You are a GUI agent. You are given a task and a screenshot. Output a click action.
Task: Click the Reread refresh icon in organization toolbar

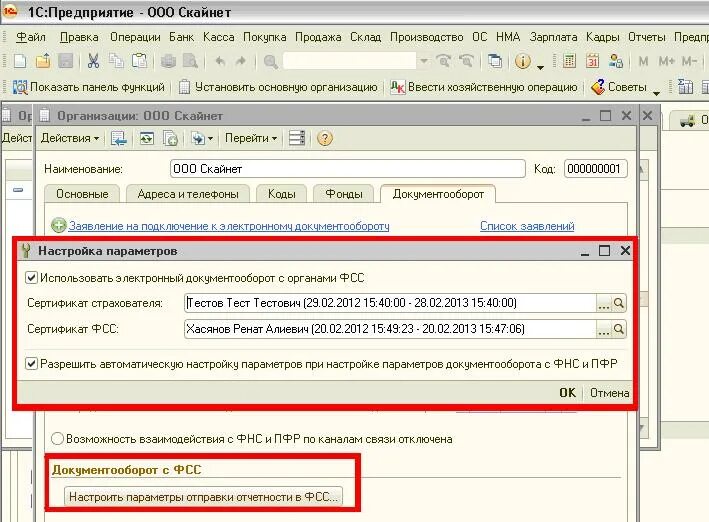coord(147,138)
